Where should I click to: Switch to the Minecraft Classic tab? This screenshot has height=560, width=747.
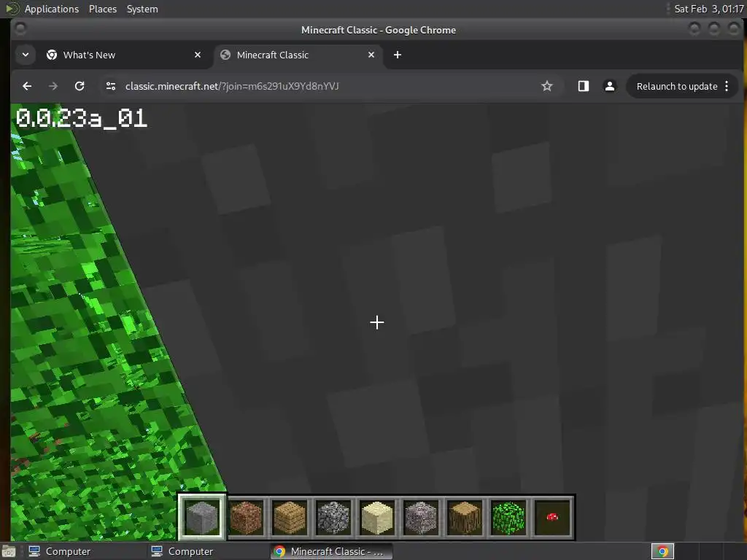298,55
